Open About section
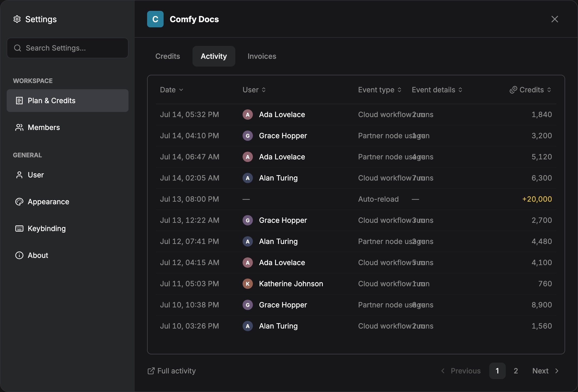 68,255
